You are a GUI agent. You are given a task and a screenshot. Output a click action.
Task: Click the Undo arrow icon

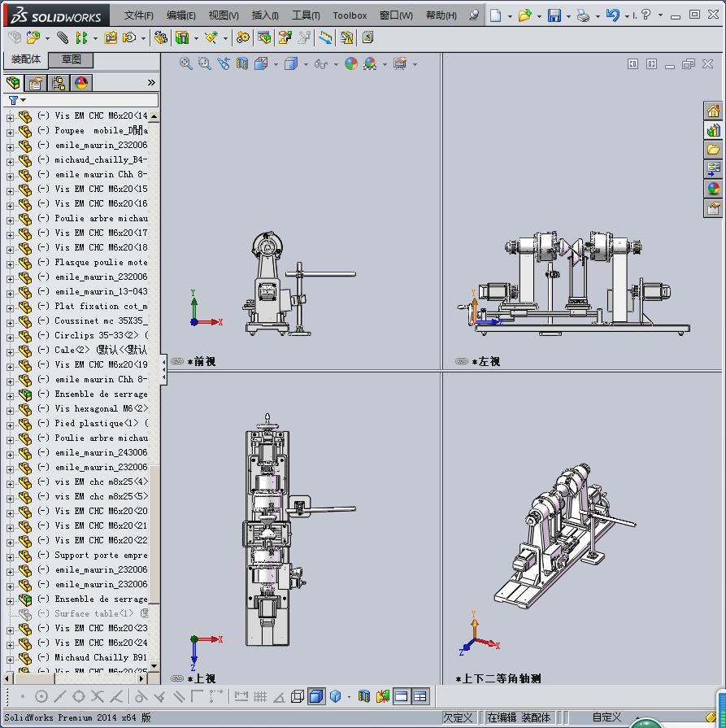[x=612, y=15]
